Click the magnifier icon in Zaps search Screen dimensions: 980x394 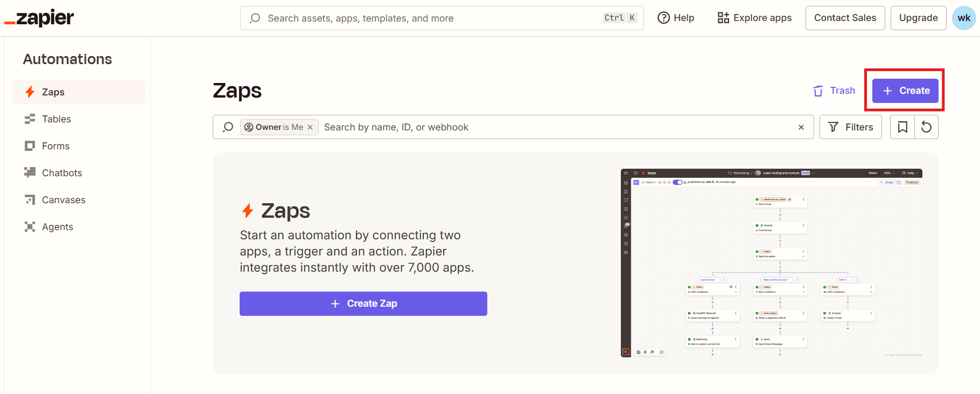[228, 127]
